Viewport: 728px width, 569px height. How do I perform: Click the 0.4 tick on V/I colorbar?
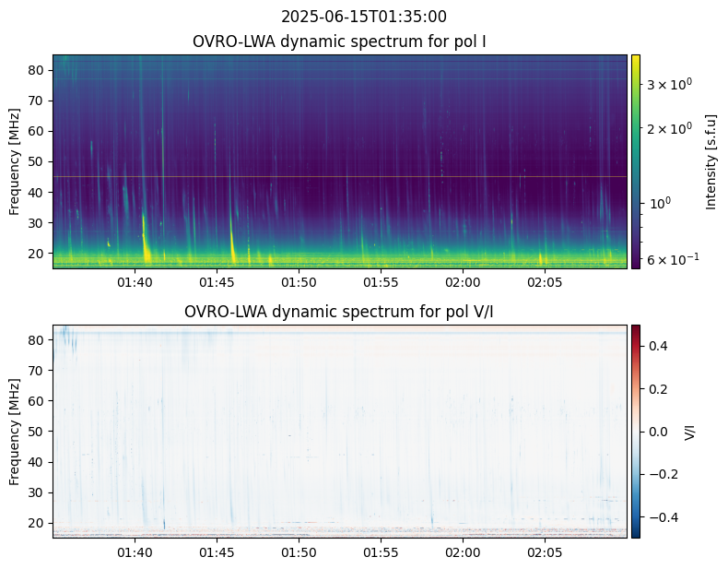pos(658,346)
